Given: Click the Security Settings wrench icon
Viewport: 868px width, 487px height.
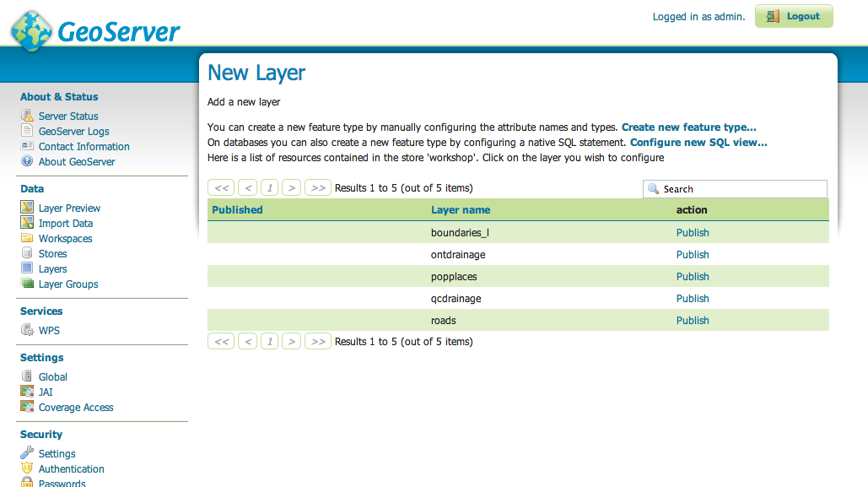Looking at the screenshot, I should [x=27, y=452].
